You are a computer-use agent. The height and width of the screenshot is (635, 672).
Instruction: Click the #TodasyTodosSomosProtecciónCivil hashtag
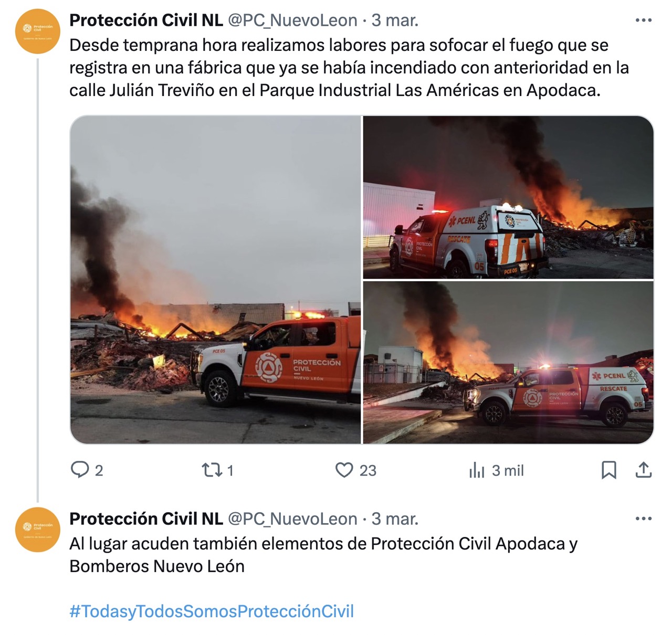[x=212, y=611]
